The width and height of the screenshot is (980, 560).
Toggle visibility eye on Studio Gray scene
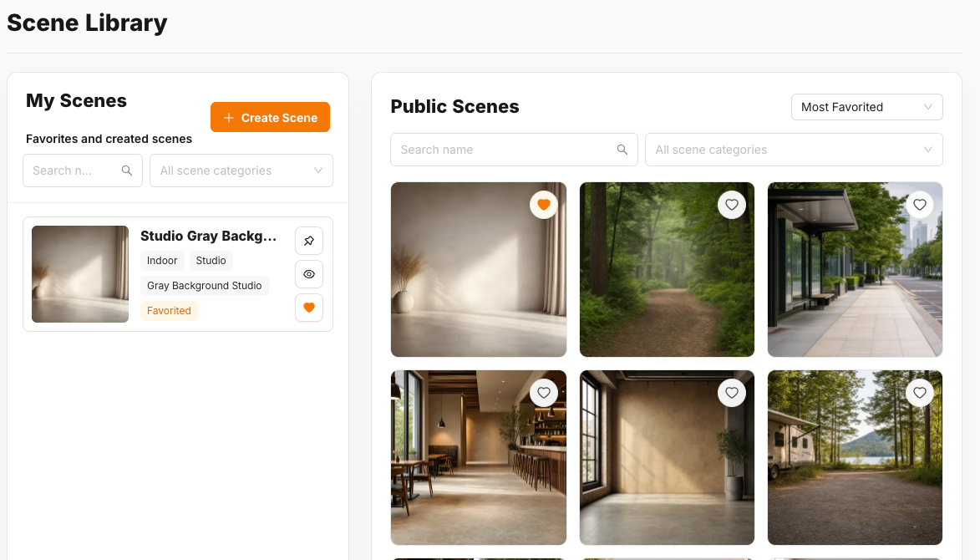309,274
